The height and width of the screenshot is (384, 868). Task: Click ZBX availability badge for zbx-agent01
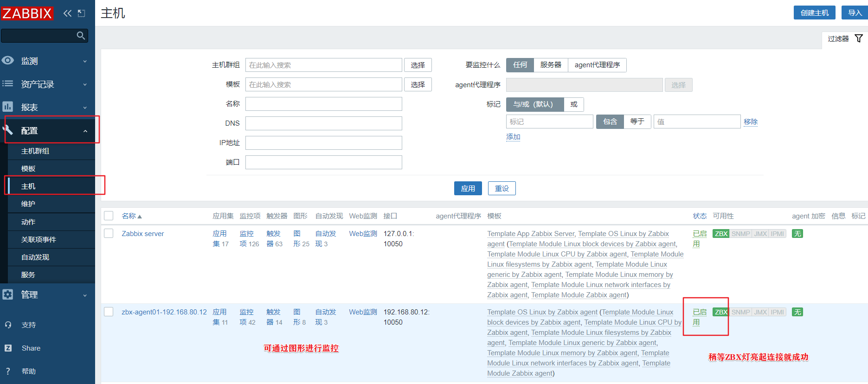pyautogui.click(x=721, y=312)
